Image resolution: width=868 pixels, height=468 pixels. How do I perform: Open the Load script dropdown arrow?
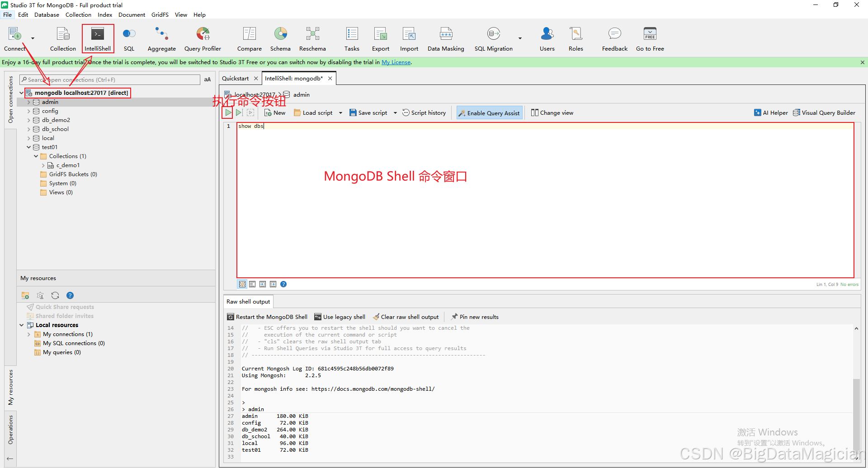tap(340, 113)
